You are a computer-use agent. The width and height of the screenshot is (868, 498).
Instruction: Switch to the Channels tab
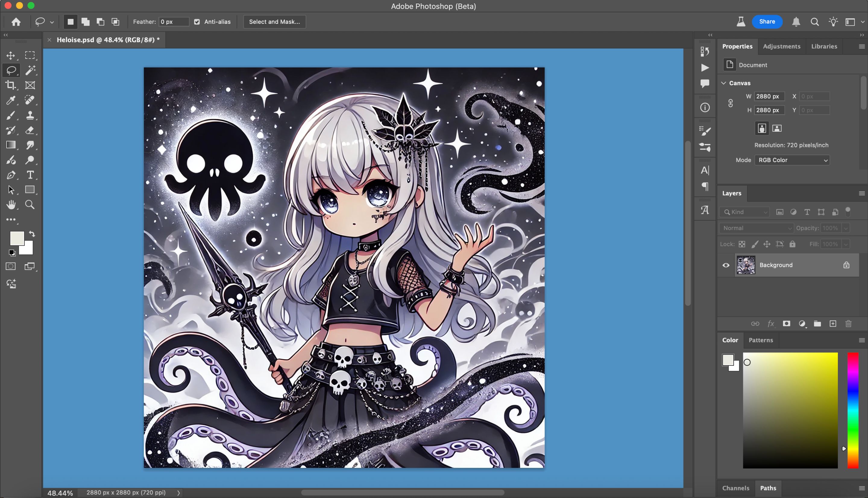pos(735,488)
